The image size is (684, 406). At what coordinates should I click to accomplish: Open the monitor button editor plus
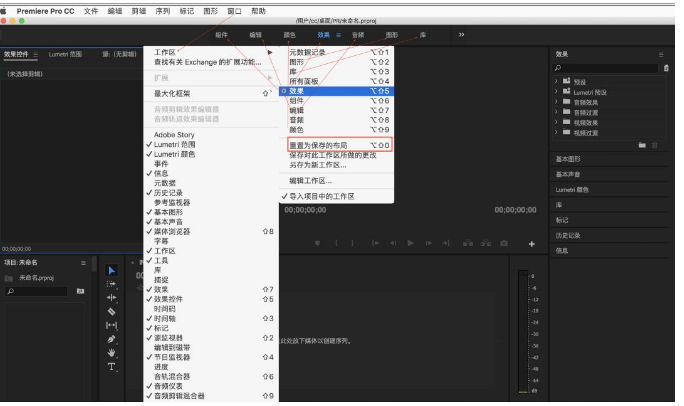click(x=532, y=244)
